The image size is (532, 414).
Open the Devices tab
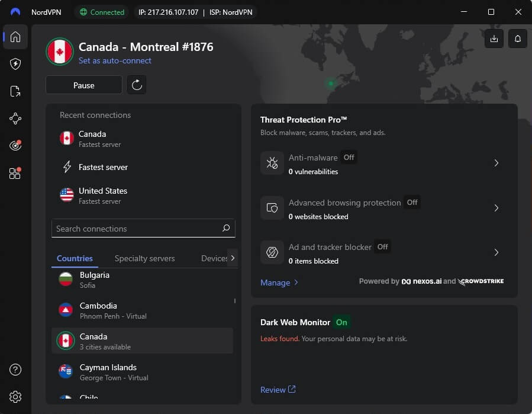[x=214, y=258]
